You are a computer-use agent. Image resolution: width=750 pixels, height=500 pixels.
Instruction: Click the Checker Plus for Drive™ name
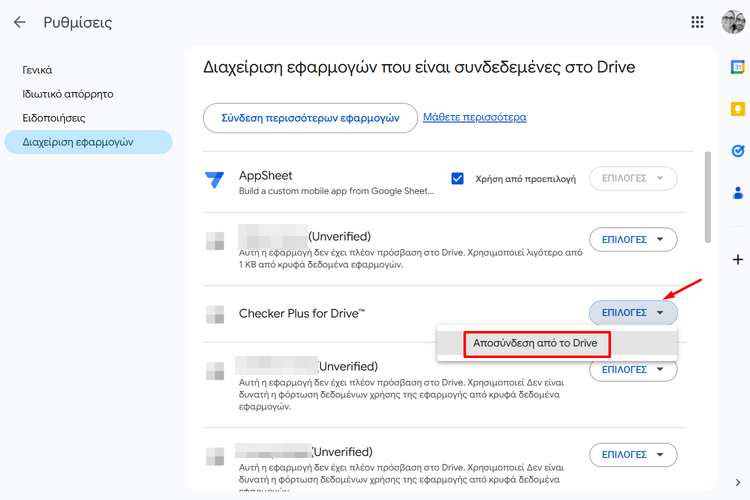coord(302,313)
